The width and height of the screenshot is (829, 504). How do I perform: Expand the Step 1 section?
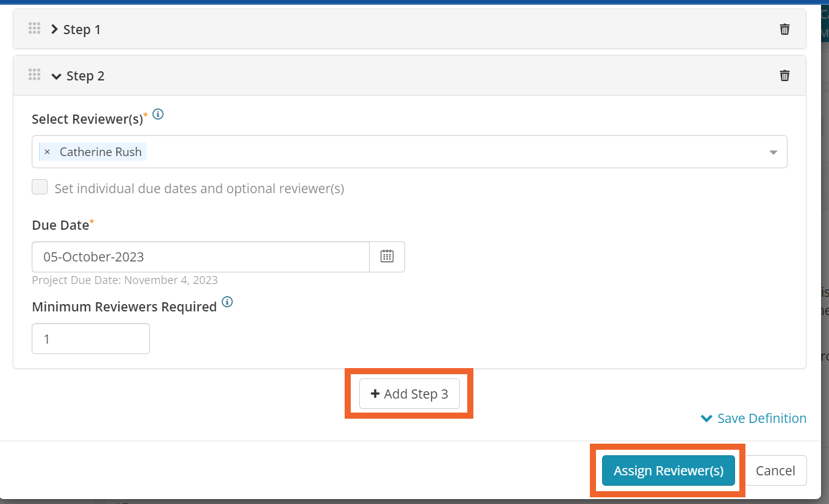(55, 29)
